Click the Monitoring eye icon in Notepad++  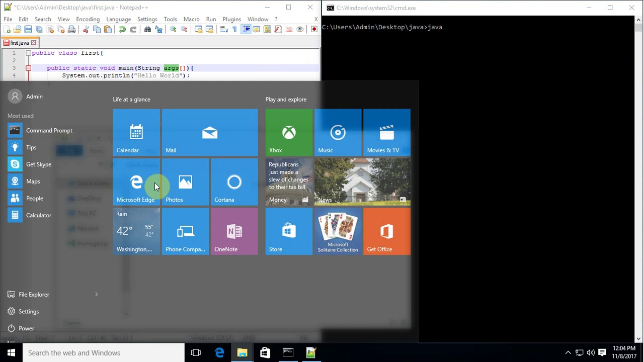coord(300,30)
